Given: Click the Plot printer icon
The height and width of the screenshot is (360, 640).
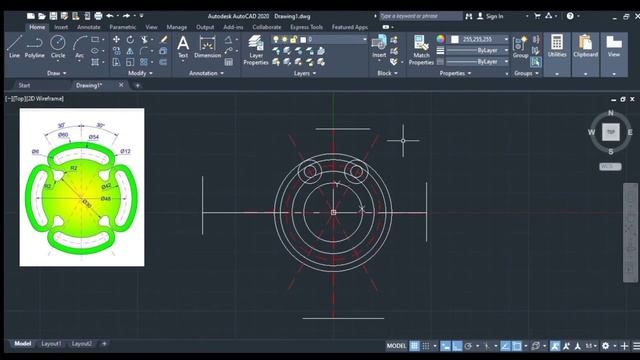Looking at the screenshot, I should (98, 16).
